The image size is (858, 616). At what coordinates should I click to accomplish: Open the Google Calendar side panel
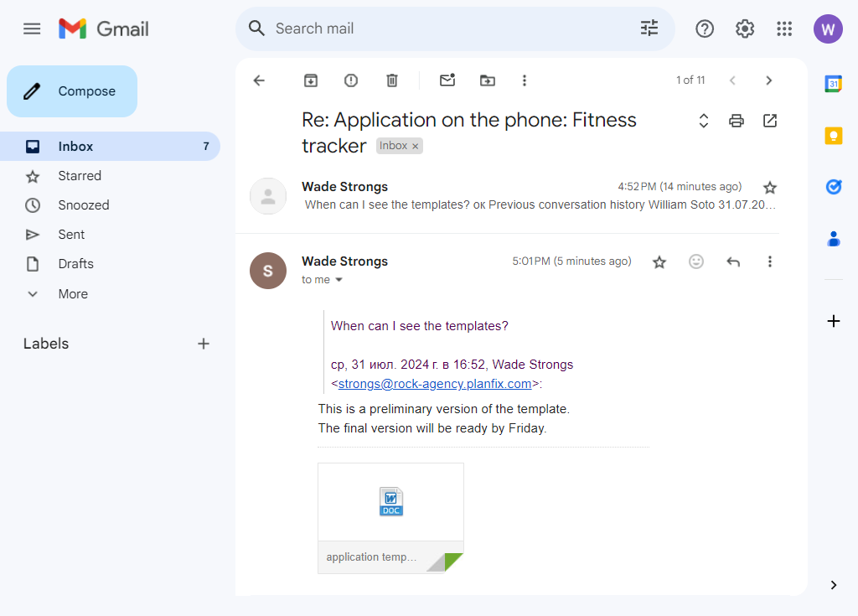pyautogui.click(x=834, y=84)
